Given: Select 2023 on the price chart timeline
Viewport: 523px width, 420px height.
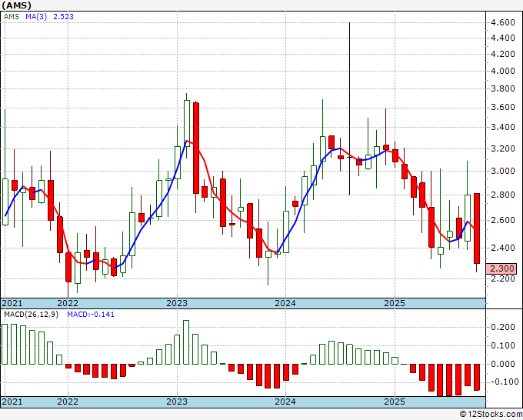Looking at the screenshot, I should pos(177,303).
